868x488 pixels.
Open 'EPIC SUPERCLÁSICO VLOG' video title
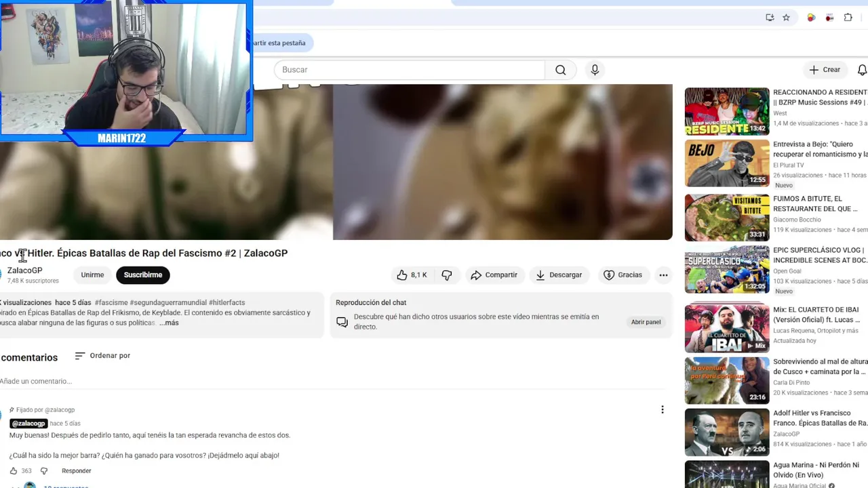pyautogui.click(x=821, y=255)
